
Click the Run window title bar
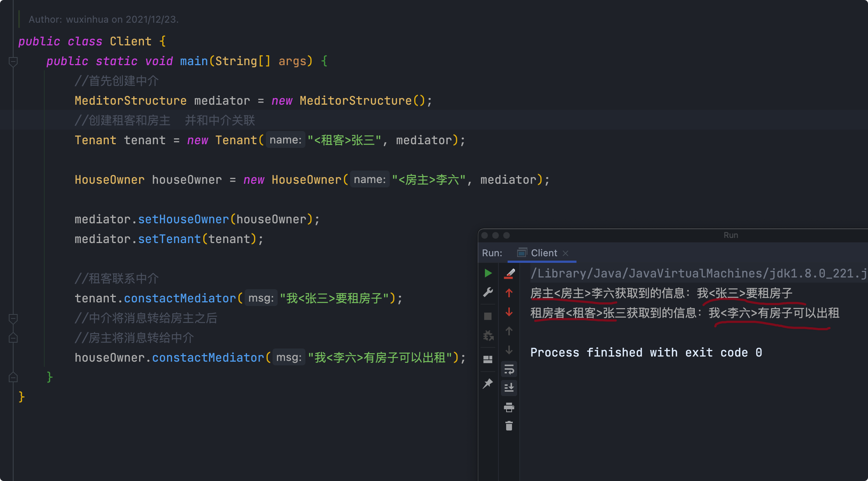[730, 235]
